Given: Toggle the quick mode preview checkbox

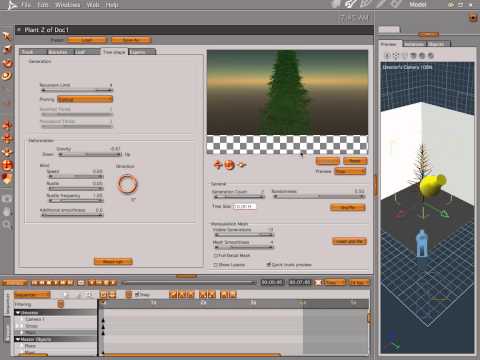Looking at the screenshot, I should click(269, 265).
